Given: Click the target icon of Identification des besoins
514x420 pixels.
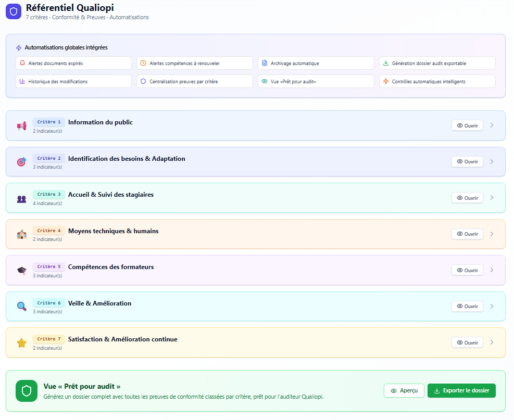Looking at the screenshot, I should point(22,162).
